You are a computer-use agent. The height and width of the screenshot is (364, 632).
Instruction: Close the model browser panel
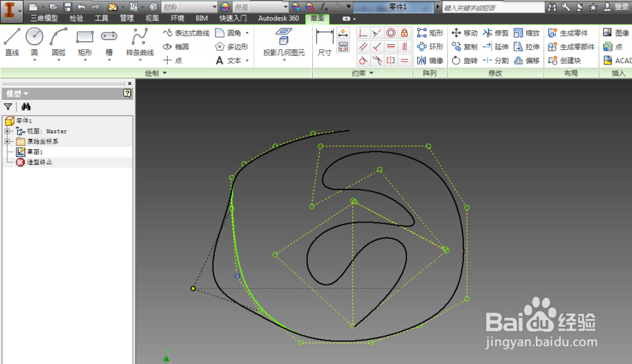pos(130,83)
